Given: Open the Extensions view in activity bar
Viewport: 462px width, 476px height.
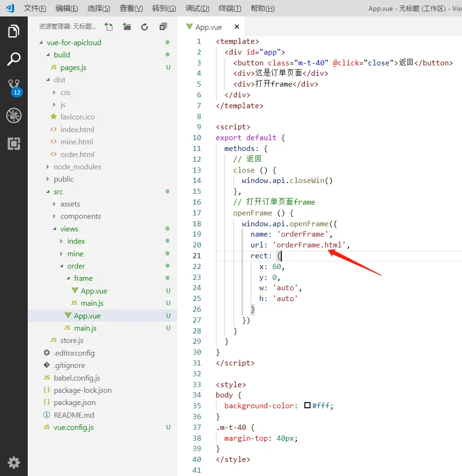Looking at the screenshot, I should 14,143.
